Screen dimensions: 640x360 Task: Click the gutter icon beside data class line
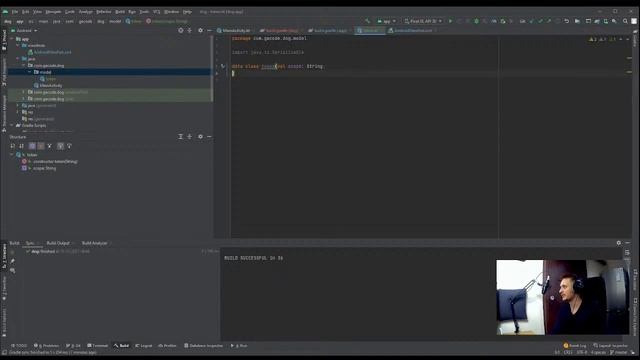pyautogui.click(x=223, y=66)
